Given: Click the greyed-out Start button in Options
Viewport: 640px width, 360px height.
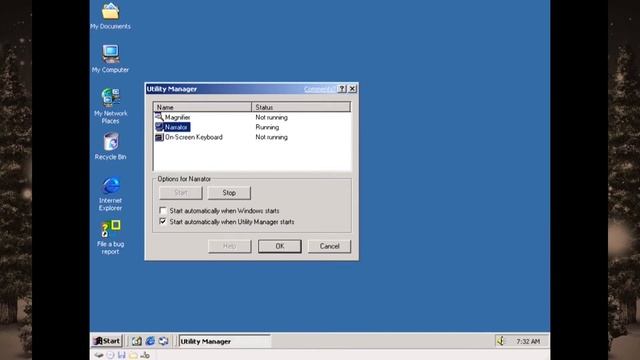Looking at the screenshot, I should point(181,193).
